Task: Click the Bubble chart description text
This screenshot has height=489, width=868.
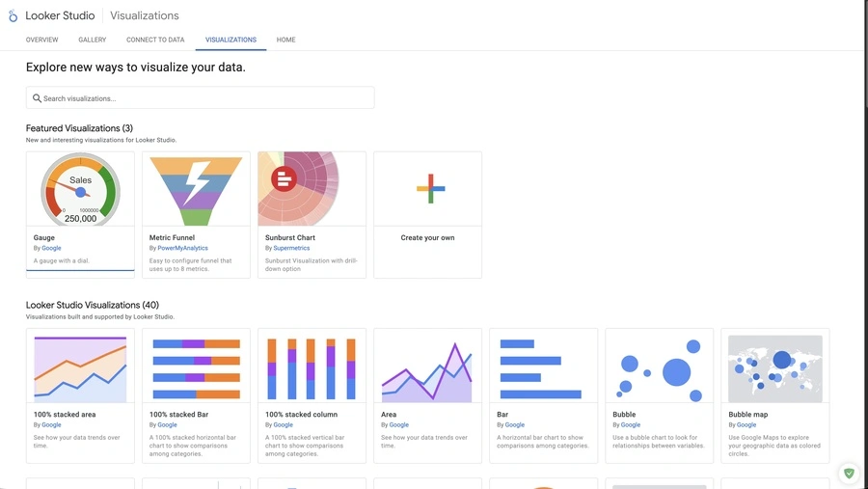Action: tap(659, 442)
